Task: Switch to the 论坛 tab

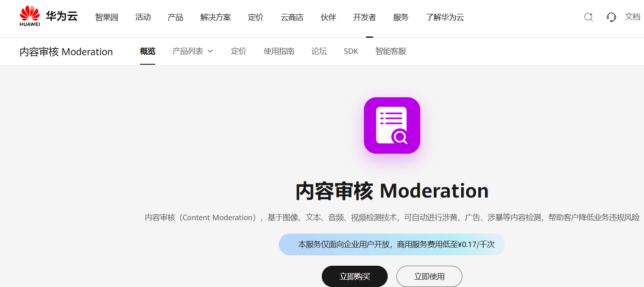Action: pyautogui.click(x=319, y=51)
